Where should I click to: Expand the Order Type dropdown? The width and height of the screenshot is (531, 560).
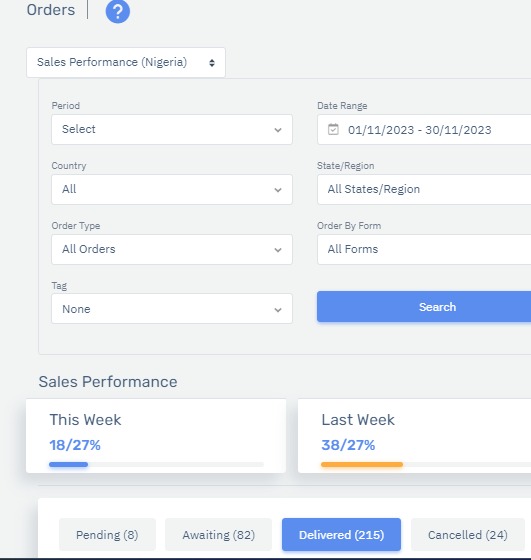172,250
